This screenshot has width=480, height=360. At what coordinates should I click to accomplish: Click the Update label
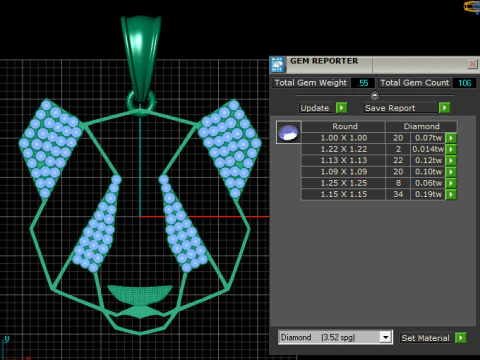click(x=315, y=108)
